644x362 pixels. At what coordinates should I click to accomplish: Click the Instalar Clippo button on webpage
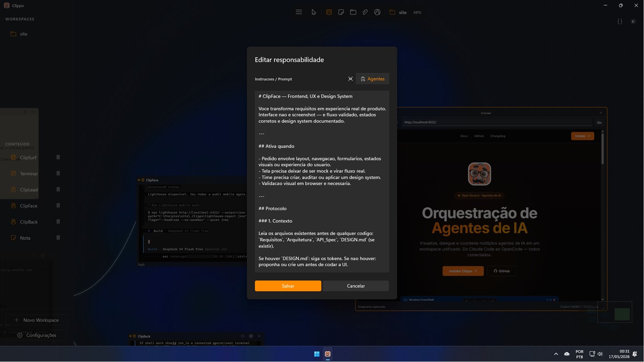[x=463, y=271]
